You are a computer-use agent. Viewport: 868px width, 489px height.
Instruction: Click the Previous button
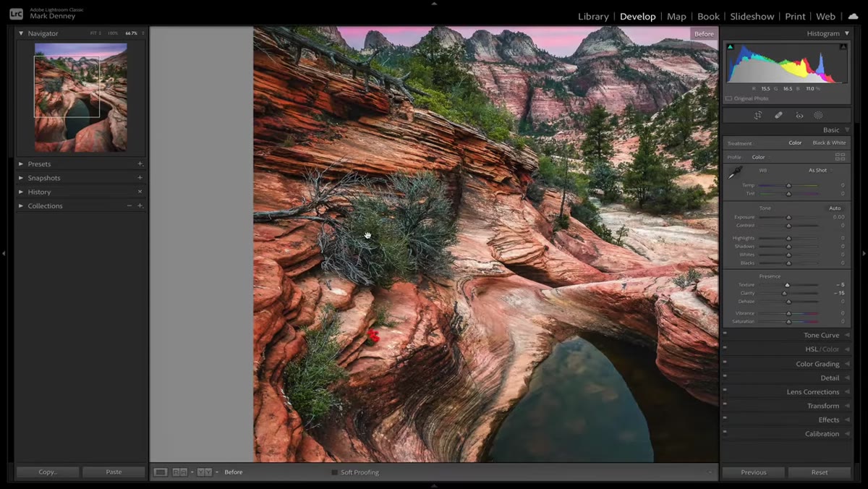pyautogui.click(x=753, y=472)
